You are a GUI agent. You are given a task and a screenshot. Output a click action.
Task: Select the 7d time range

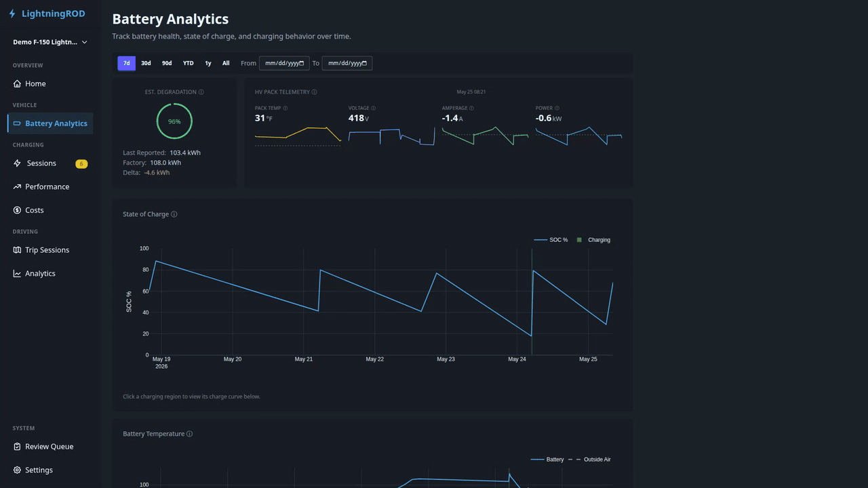[x=127, y=63]
